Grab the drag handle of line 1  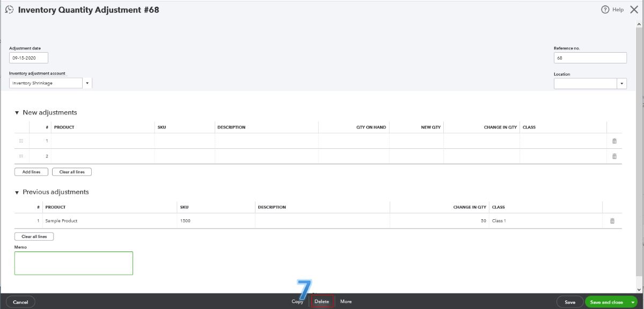point(21,141)
